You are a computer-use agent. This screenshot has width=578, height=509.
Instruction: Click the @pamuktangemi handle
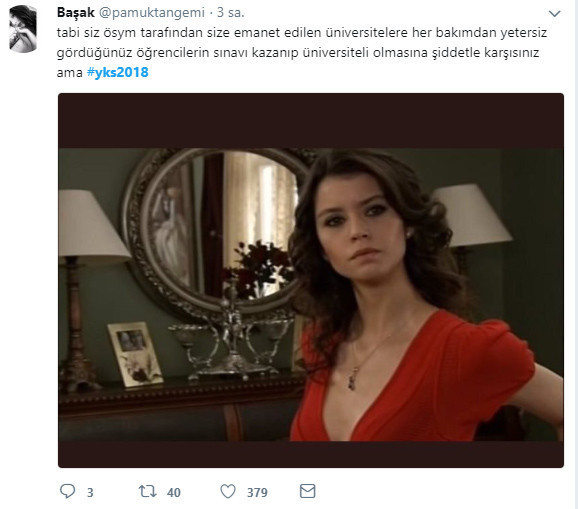click(152, 13)
